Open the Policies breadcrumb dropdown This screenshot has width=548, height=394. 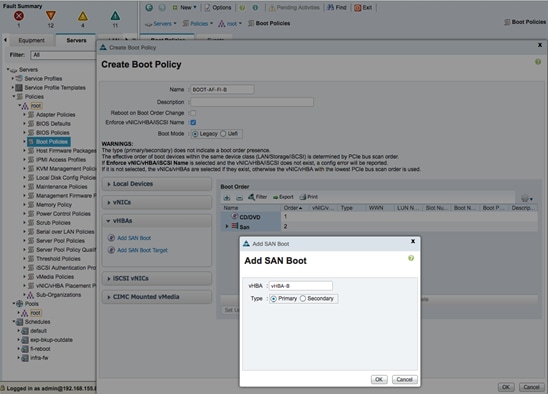coord(198,23)
